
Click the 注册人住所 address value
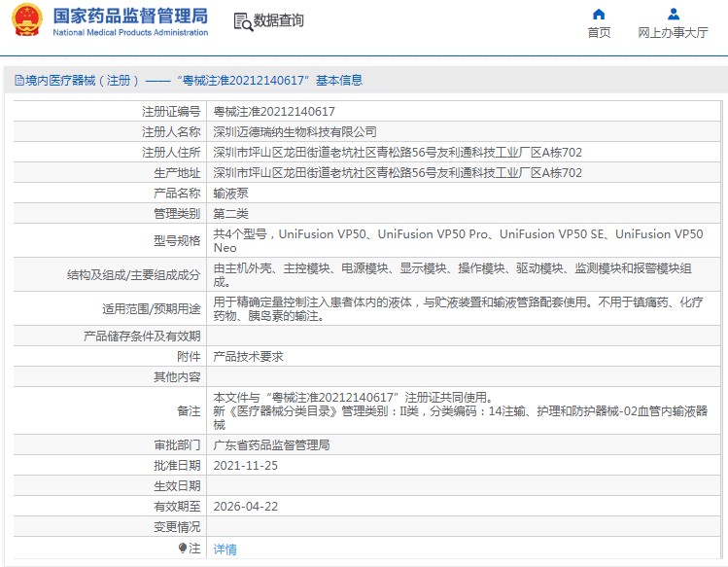398,153
